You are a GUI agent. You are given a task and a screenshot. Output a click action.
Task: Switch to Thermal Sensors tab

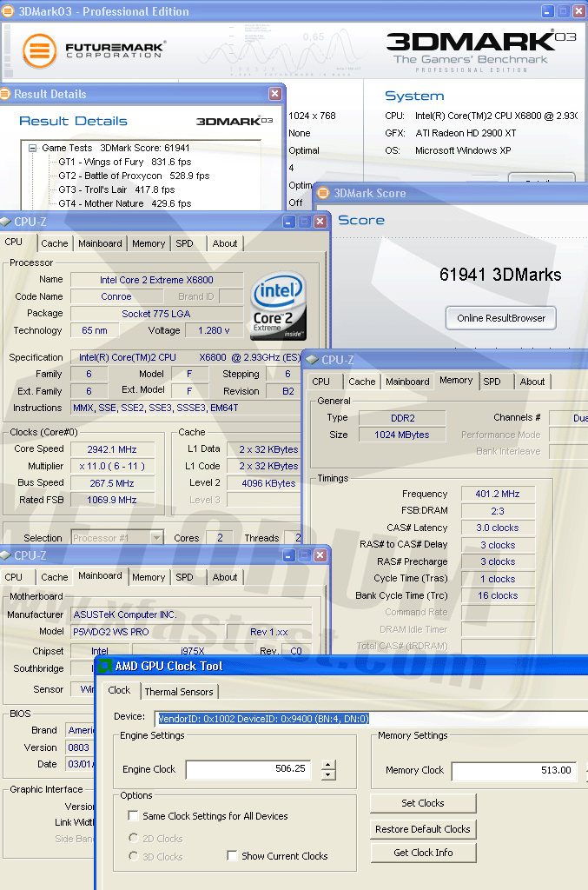pos(179,692)
